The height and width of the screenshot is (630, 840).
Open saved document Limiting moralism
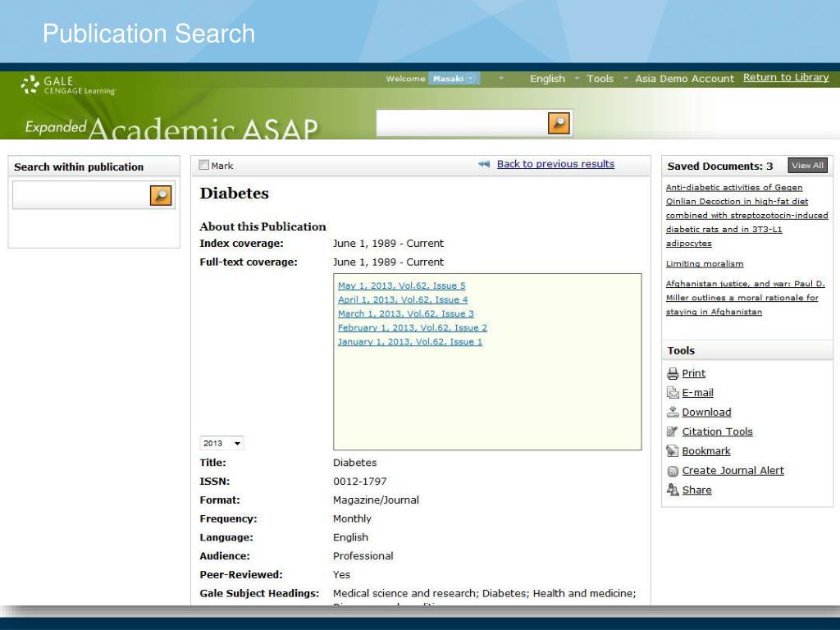(705, 263)
